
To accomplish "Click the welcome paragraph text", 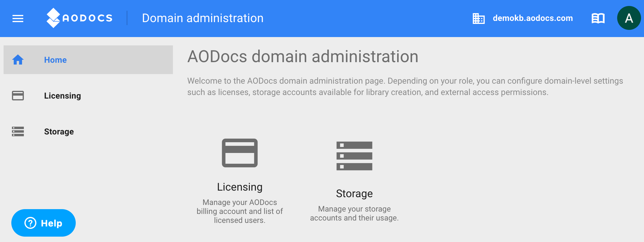I will tap(405, 87).
